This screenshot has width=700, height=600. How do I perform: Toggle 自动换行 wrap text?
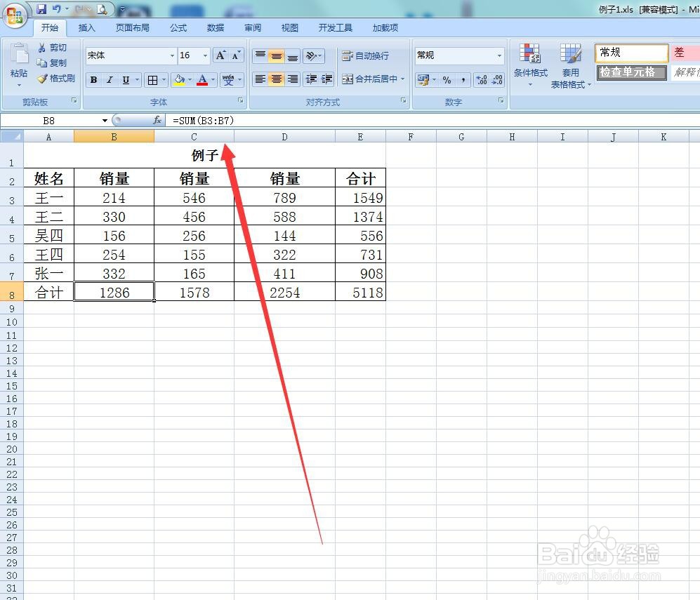(365, 55)
